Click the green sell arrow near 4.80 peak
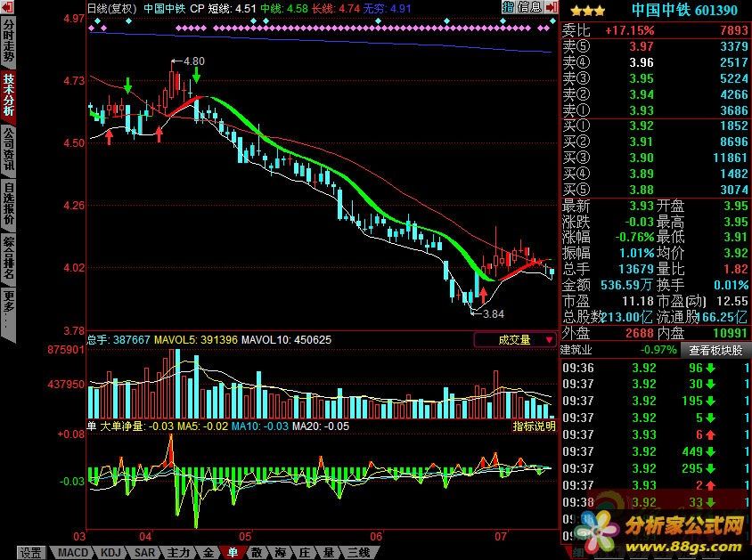Viewport: 752px width, 560px height. click(x=196, y=75)
